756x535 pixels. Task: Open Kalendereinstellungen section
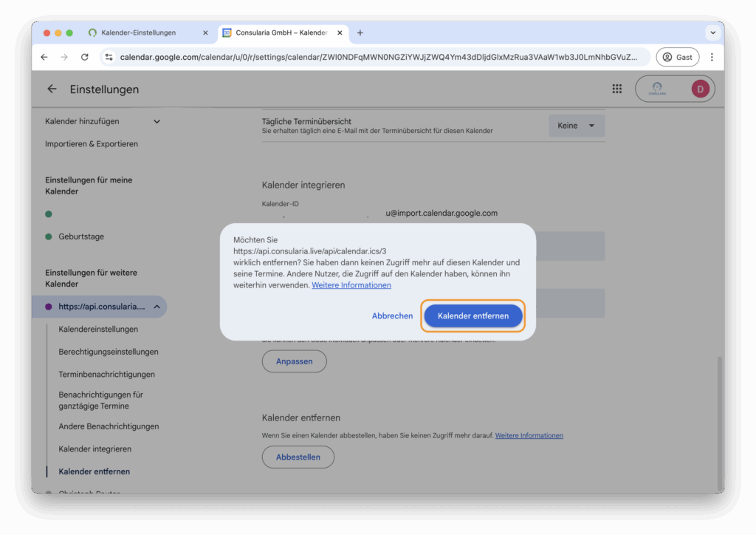point(98,329)
